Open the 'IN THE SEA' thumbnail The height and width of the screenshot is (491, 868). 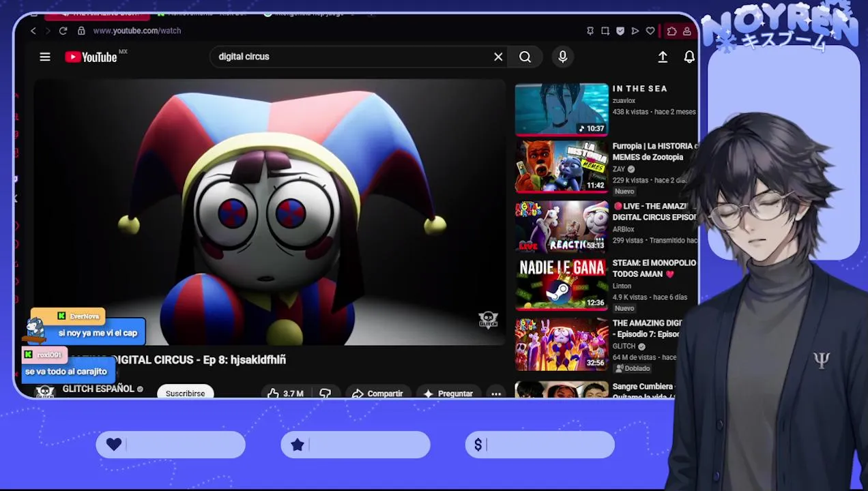[x=562, y=109]
